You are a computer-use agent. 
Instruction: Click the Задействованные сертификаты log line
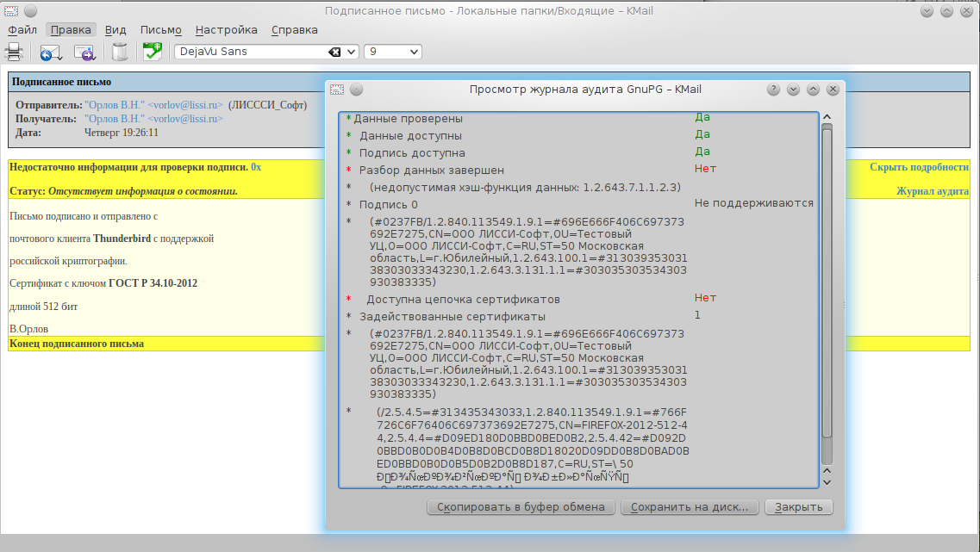(452, 317)
